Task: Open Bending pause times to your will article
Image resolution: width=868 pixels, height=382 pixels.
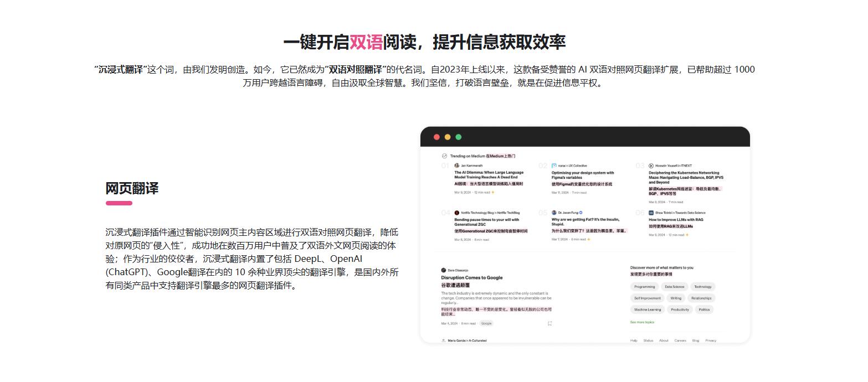Action: (487, 222)
